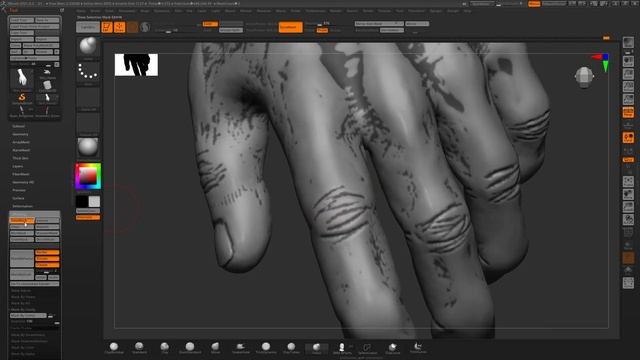The width and height of the screenshot is (640, 360).
Task: Click the BPR render icon
Action: click(x=628, y=42)
